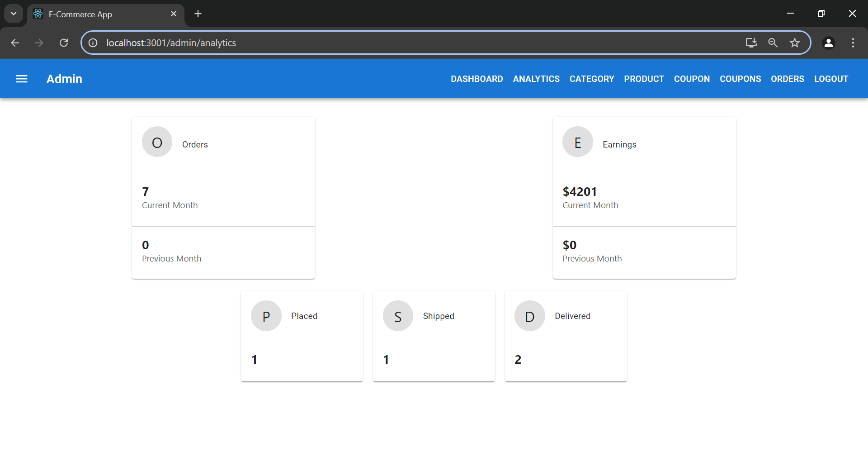
Task: Bookmark this page with the star
Action: 795,43
